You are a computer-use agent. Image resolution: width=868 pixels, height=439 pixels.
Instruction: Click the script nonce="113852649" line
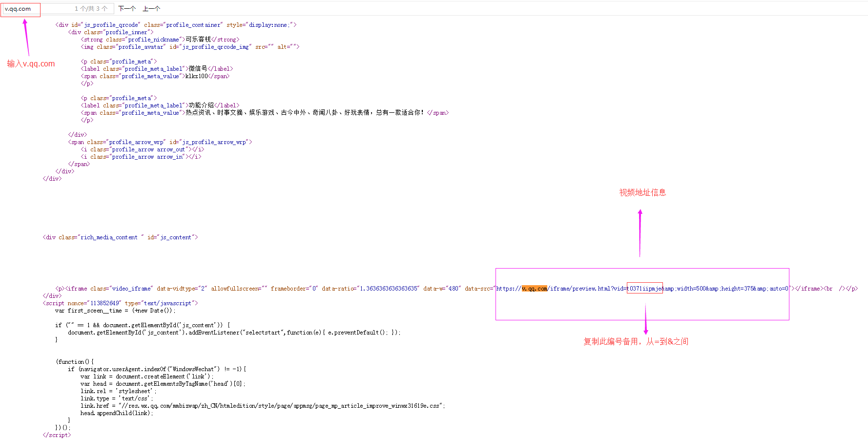point(120,303)
